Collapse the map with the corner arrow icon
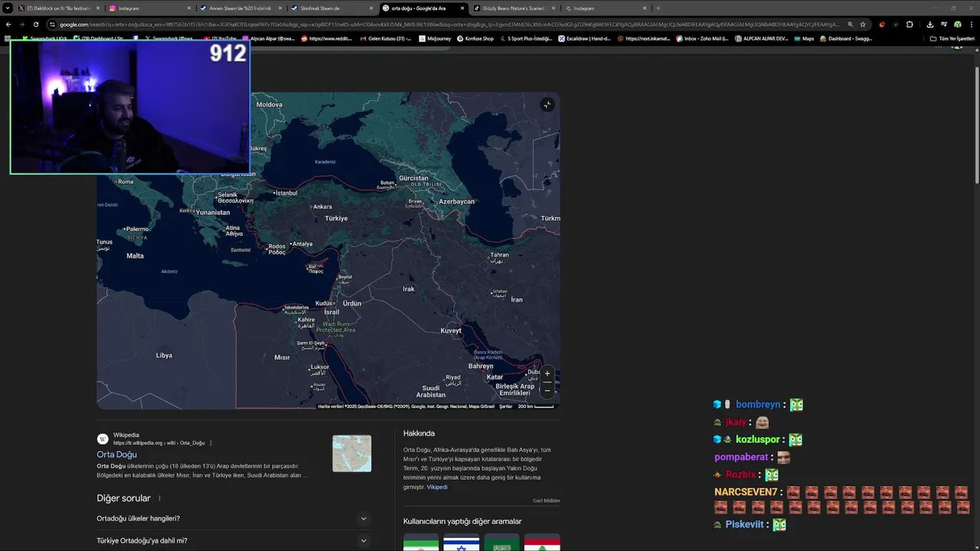The image size is (980, 551). pyautogui.click(x=547, y=105)
